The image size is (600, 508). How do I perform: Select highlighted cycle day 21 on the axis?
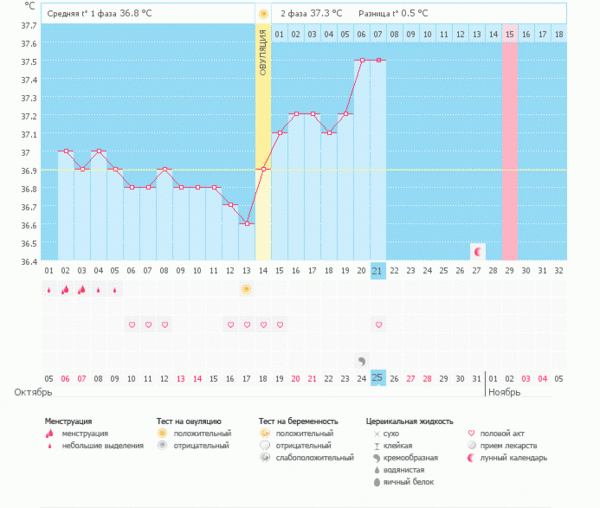pyautogui.click(x=378, y=271)
